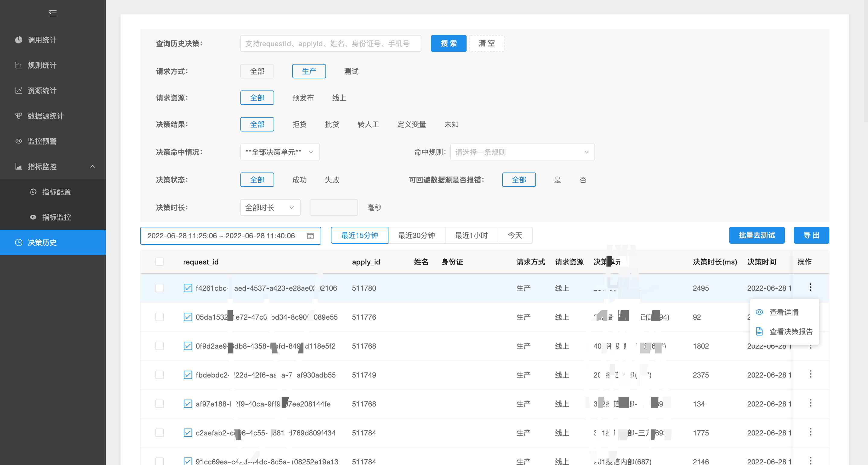Open the more-actions dots for row with 1775 ms
Viewport: 868px width, 465px height.
(810, 432)
